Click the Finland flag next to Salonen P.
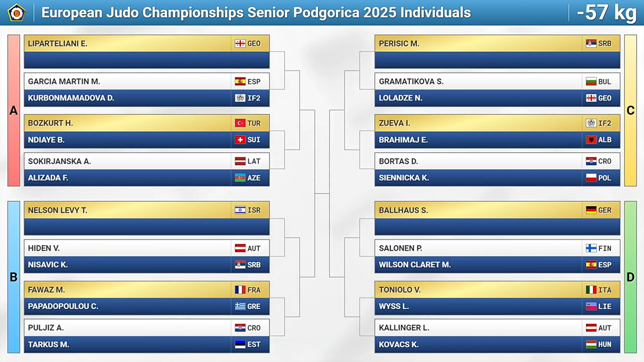 591,248
